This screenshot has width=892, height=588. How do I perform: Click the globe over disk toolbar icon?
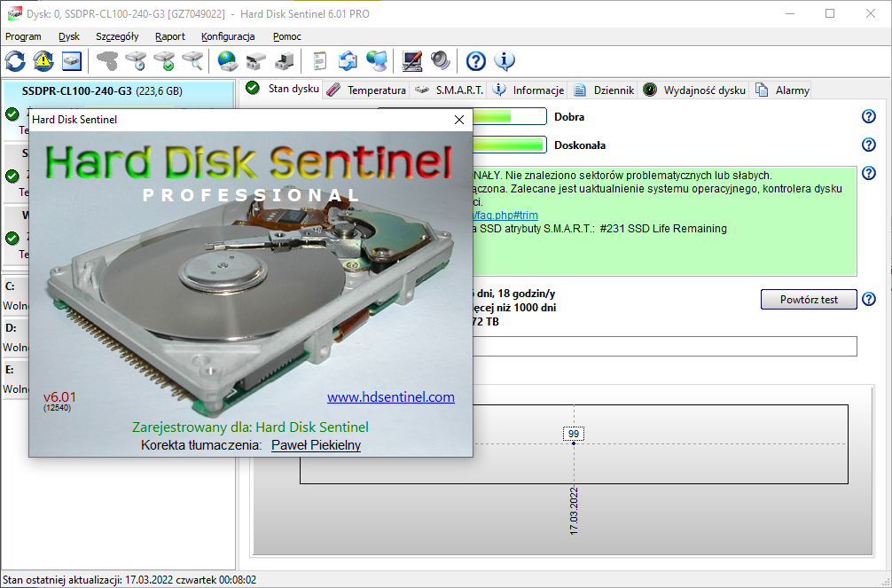coord(228,61)
